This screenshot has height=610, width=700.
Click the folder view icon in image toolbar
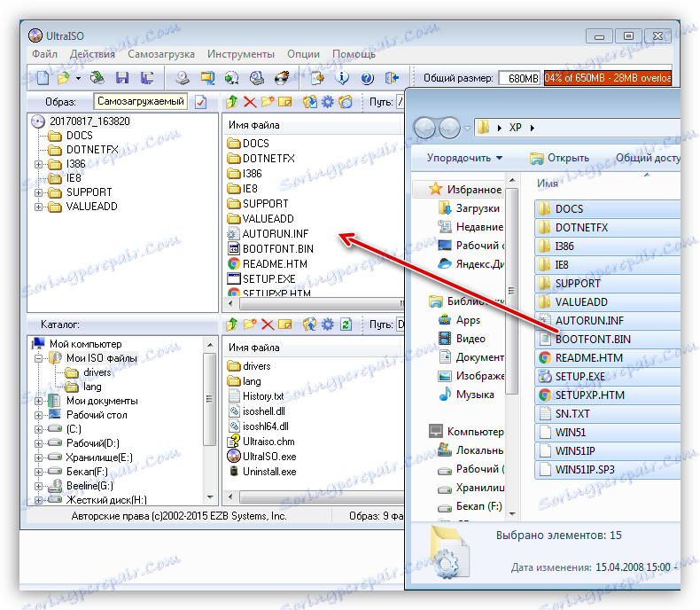click(346, 102)
